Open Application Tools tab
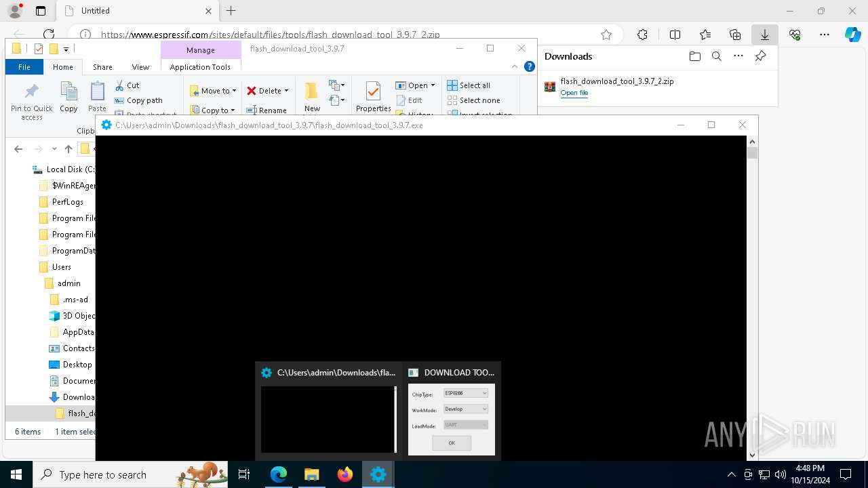The image size is (868, 488). coord(200,67)
